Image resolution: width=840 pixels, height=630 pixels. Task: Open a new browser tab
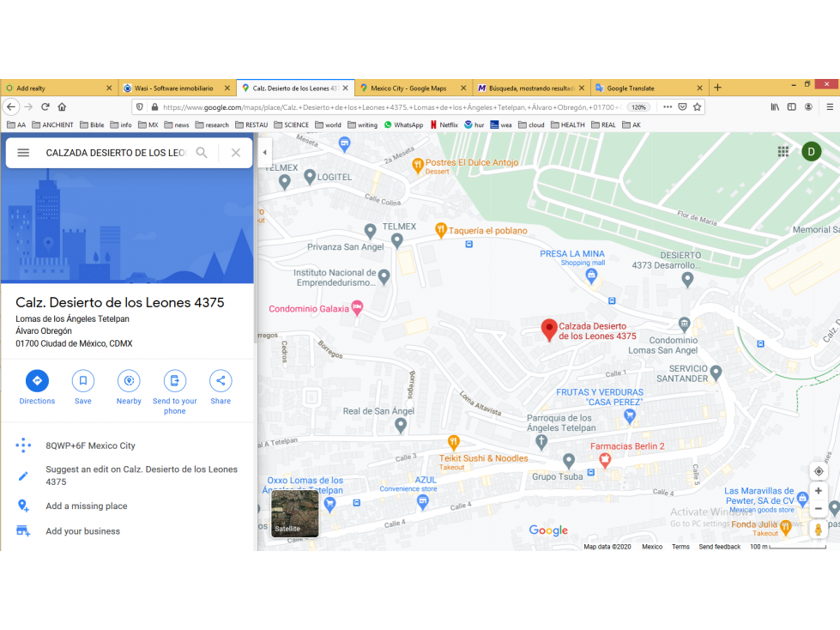(x=717, y=88)
